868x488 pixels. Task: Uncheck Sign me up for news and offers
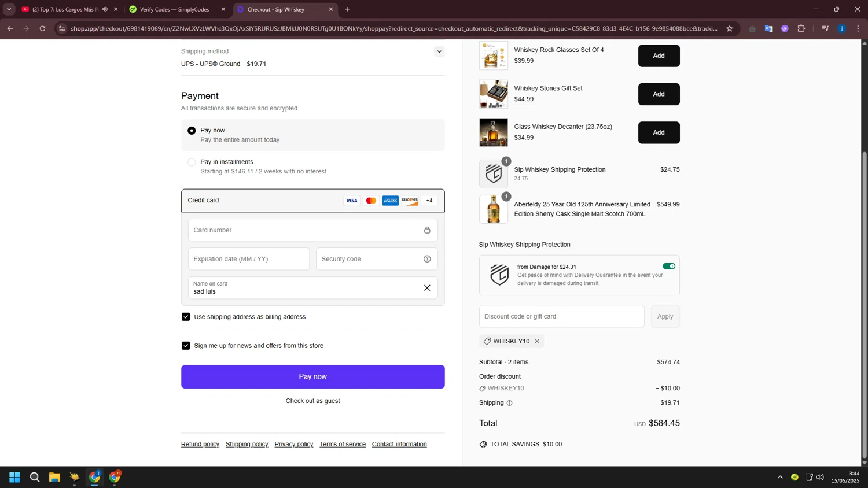[x=186, y=346]
